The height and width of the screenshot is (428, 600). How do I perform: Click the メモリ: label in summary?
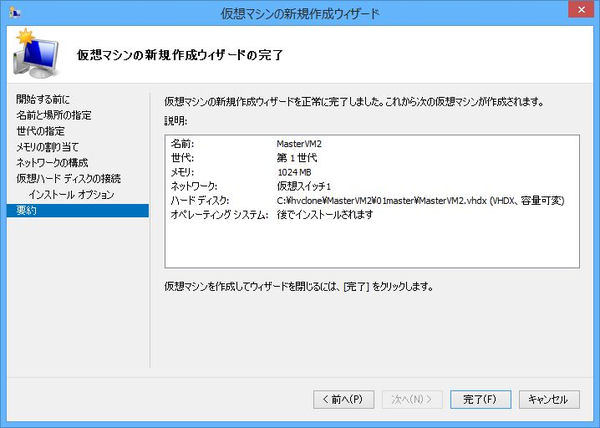pyautogui.click(x=183, y=172)
